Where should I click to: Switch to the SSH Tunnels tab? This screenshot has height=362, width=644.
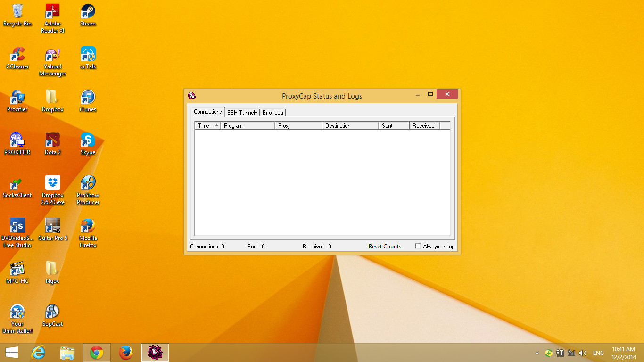[242, 113]
